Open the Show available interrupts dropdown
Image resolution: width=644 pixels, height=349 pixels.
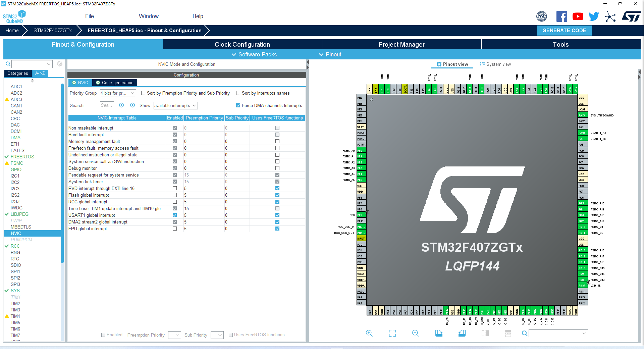pos(175,105)
